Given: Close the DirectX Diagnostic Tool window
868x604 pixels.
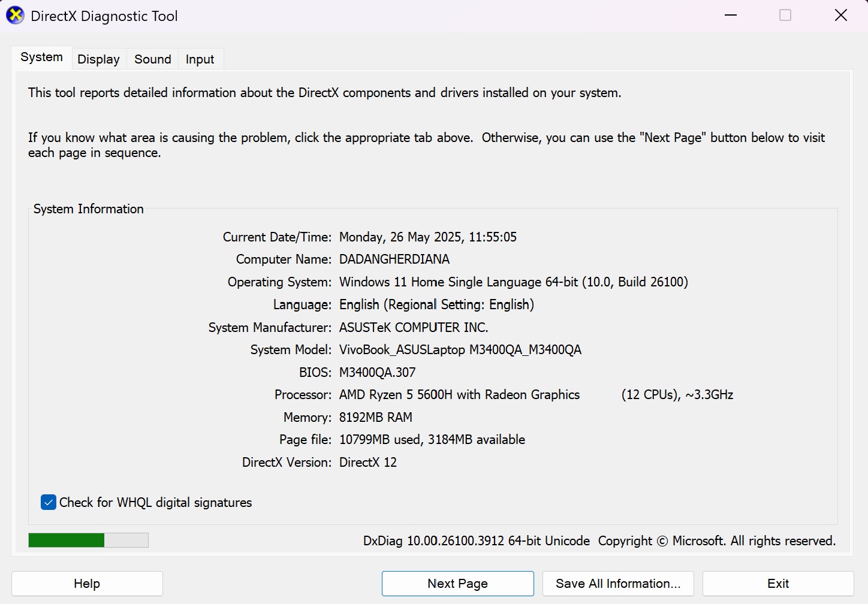Looking at the screenshot, I should 840,16.
